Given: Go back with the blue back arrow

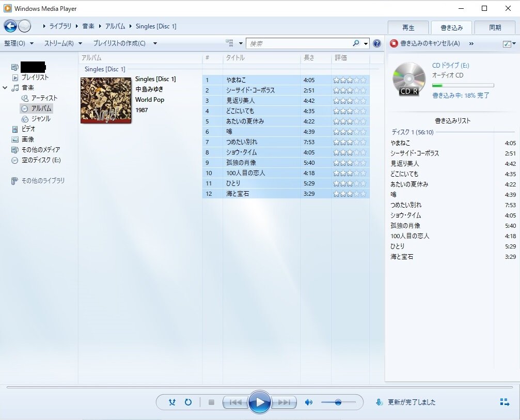Looking at the screenshot, I should coord(10,26).
